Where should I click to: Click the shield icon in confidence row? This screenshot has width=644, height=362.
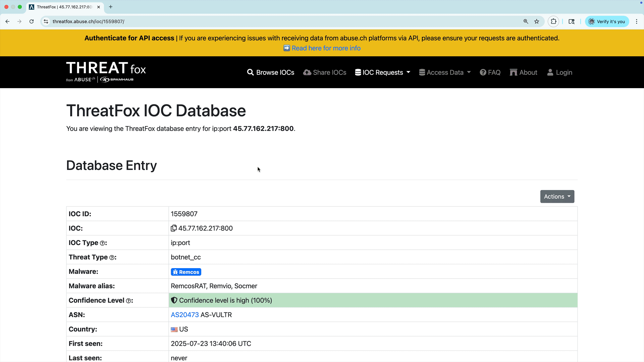[x=174, y=300]
